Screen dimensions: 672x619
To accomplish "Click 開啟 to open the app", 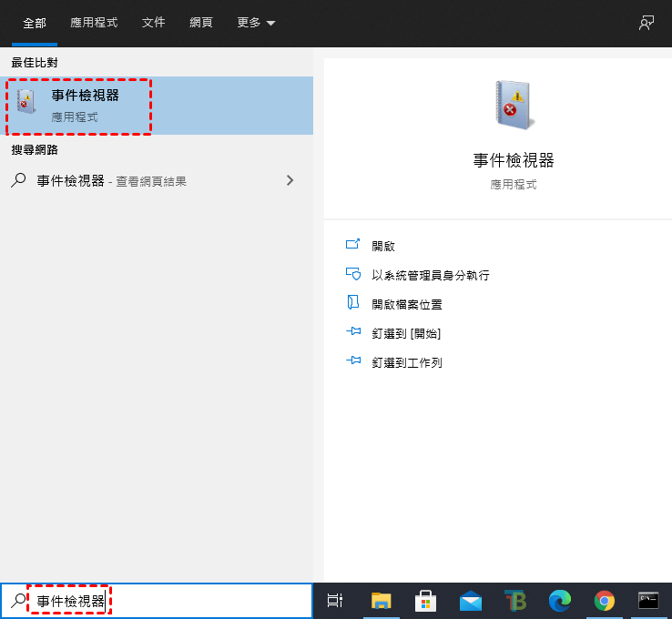I will (x=383, y=246).
